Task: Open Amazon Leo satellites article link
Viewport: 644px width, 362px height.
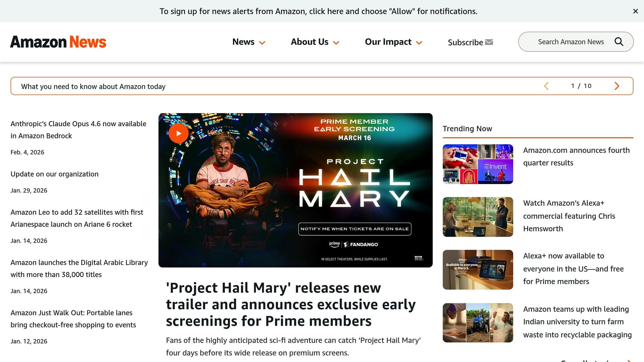Action: (77, 218)
